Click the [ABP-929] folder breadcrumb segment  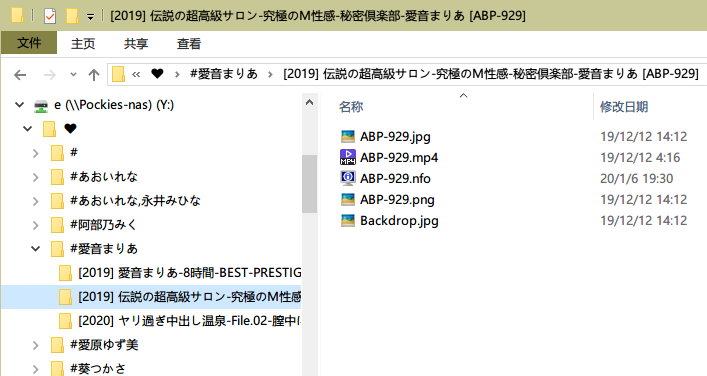pos(491,73)
